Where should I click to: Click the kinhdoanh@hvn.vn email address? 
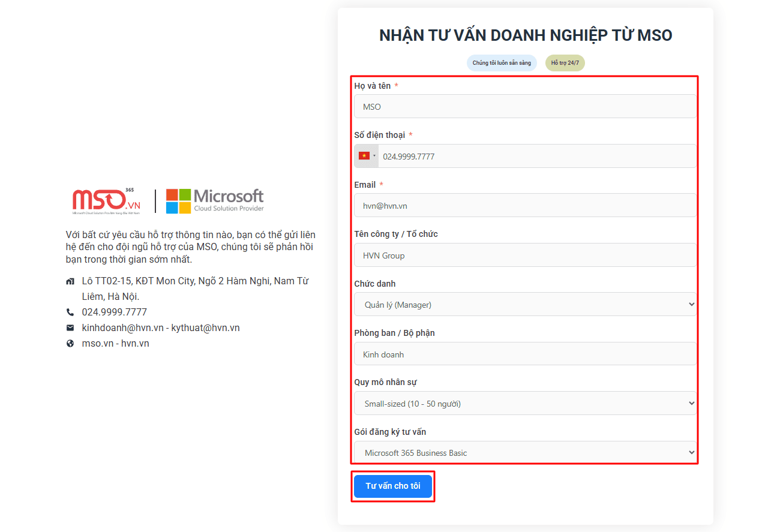tap(123, 328)
